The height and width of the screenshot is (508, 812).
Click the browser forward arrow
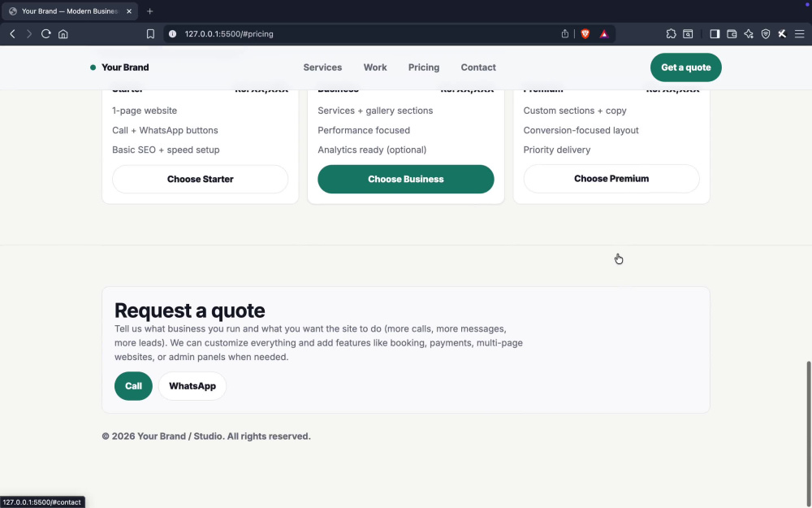click(29, 33)
